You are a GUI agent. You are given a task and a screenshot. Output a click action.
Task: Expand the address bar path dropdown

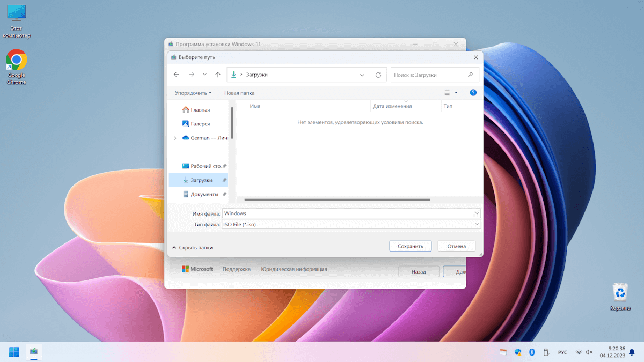pyautogui.click(x=362, y=75)
